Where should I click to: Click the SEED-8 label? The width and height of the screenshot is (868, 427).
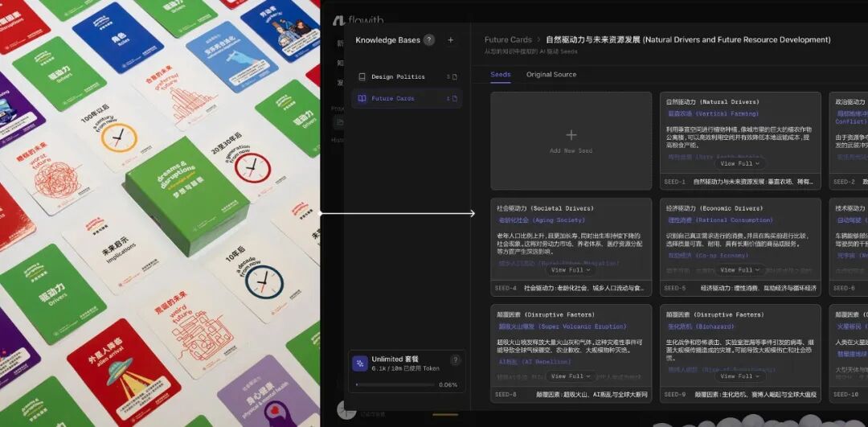tap(506, 394)
